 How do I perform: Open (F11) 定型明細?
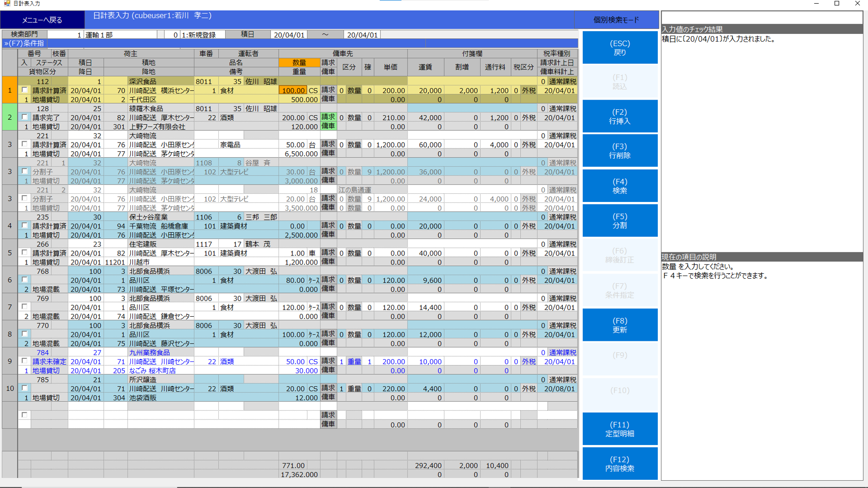point(619,429)
